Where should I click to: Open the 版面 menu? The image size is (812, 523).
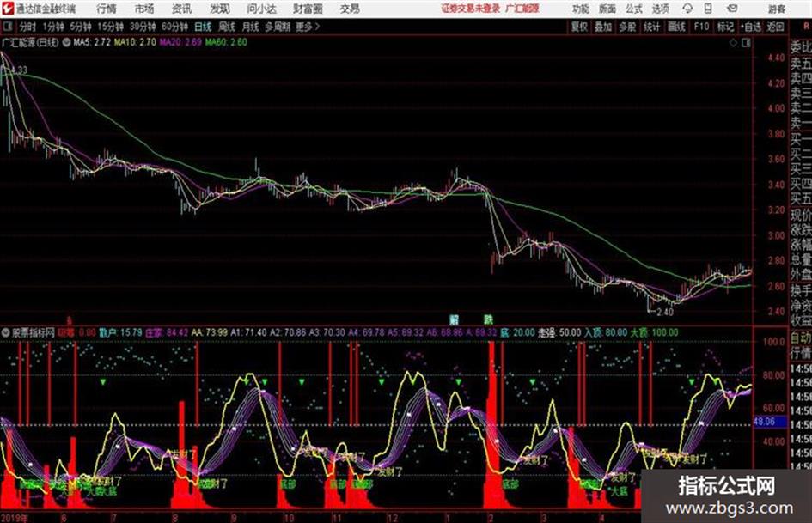pyautogui.click(x=607, y=9)
